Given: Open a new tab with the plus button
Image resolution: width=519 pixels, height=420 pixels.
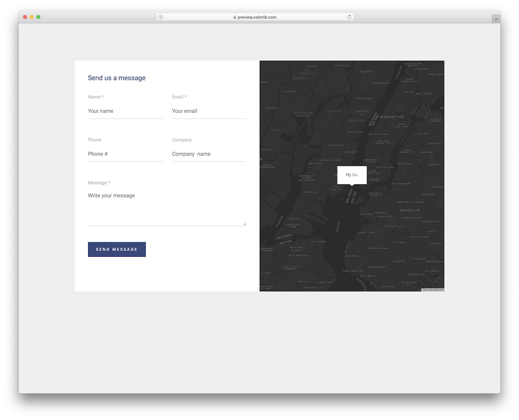Looking at the screenshot, I should (x=496, y=19).
